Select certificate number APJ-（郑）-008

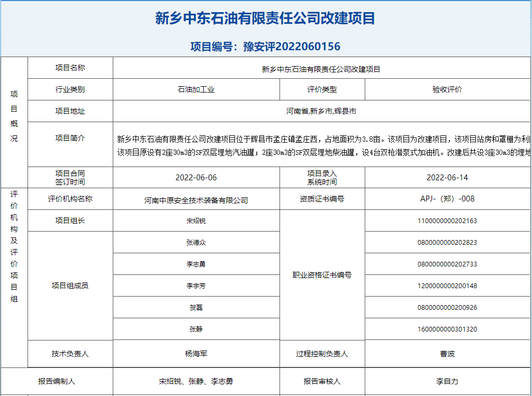447,199
